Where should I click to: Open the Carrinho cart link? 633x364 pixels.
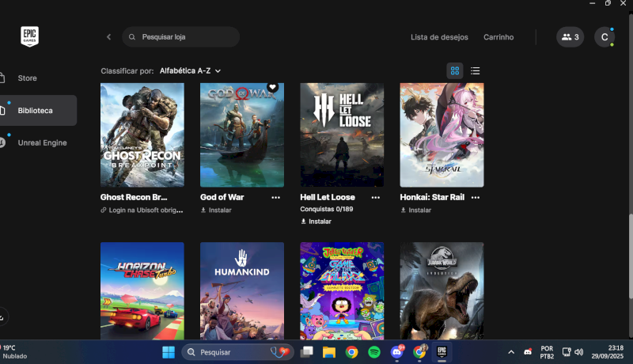point(498,37)
